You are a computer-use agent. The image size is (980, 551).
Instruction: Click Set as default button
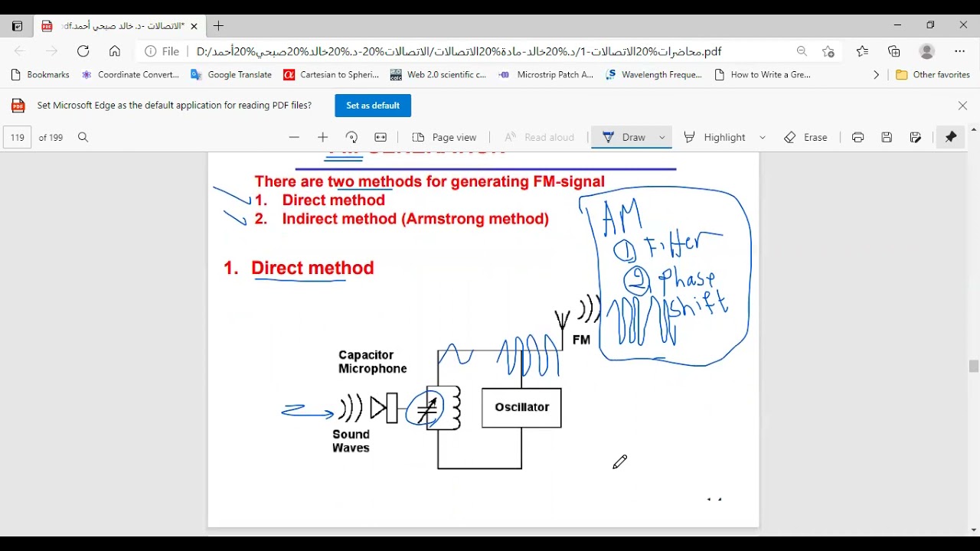373,106
